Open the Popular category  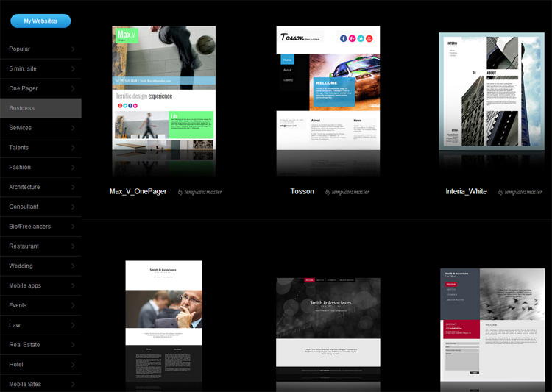20,49
